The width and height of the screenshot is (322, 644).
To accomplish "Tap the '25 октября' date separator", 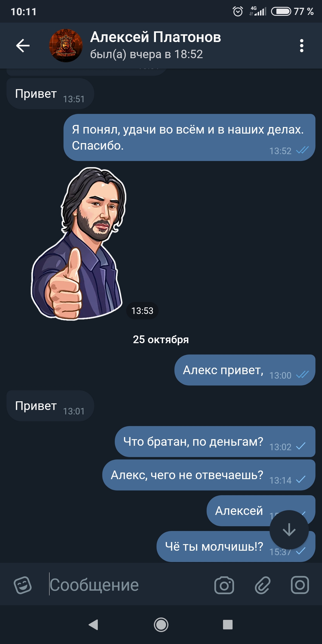I will coord(161,339).
